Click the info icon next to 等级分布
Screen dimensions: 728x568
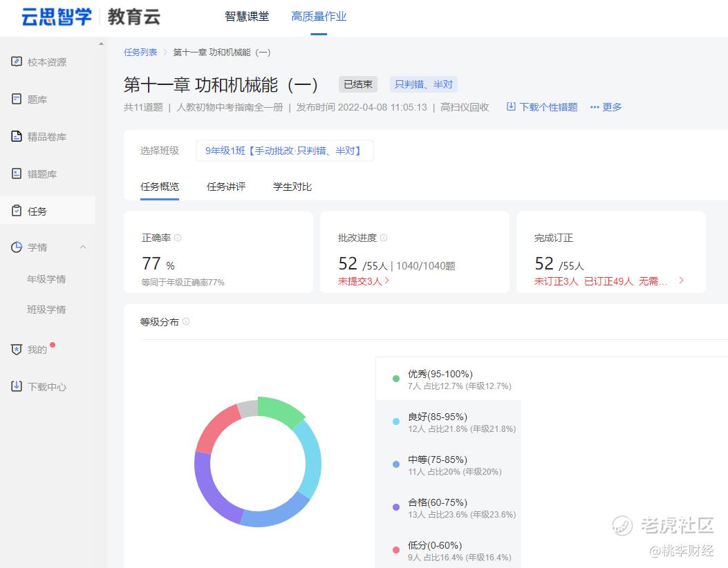[x=186, y=322]
